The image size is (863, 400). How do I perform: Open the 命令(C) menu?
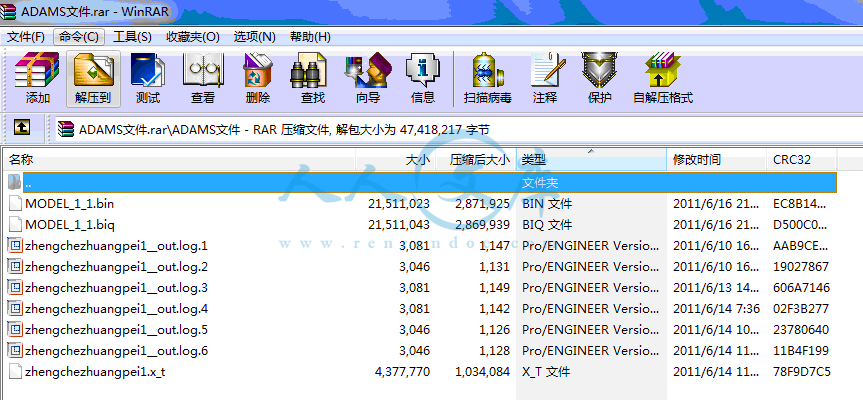[79, 37]
